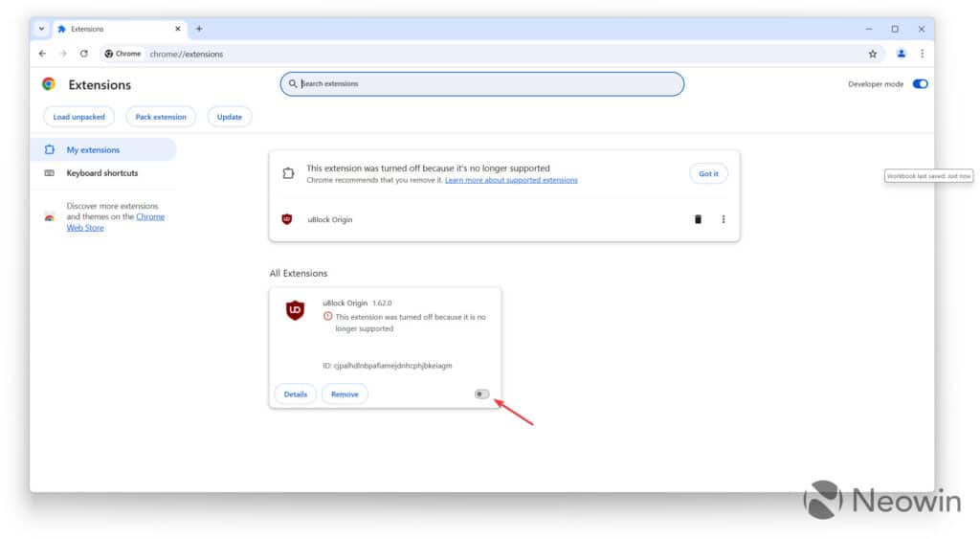The image size is (980, 539).
Task: Click Remove for uBlock Origin
Action: (345, 394)
